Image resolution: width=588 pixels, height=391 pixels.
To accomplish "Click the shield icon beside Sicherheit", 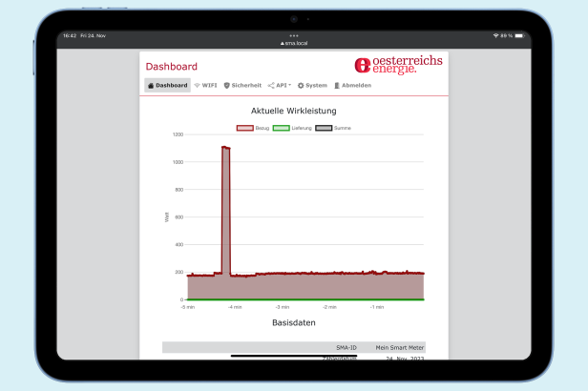I will coord(226,86).
